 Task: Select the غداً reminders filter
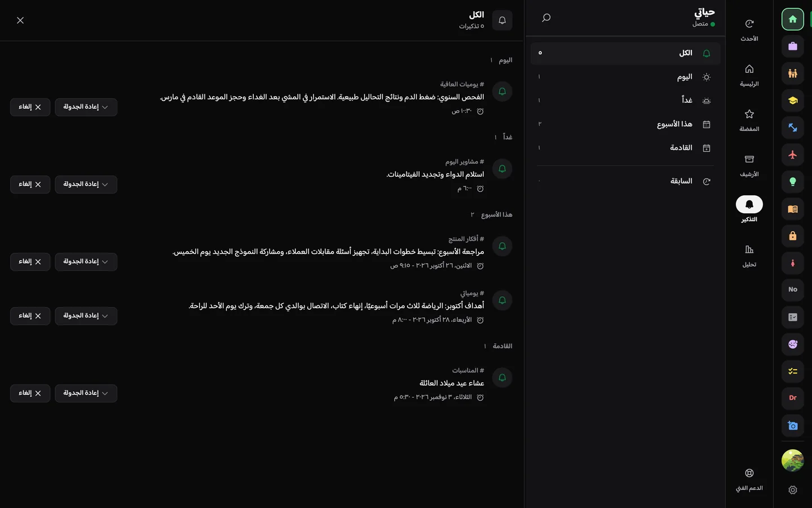click(x=625, y=101)
